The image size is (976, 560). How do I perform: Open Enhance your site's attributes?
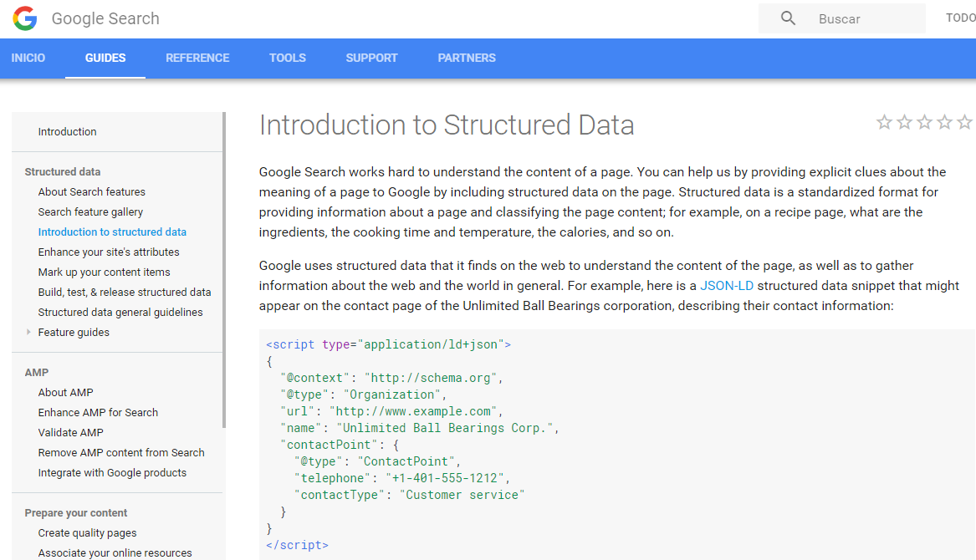pyautogui.click(x=109, y=252)
